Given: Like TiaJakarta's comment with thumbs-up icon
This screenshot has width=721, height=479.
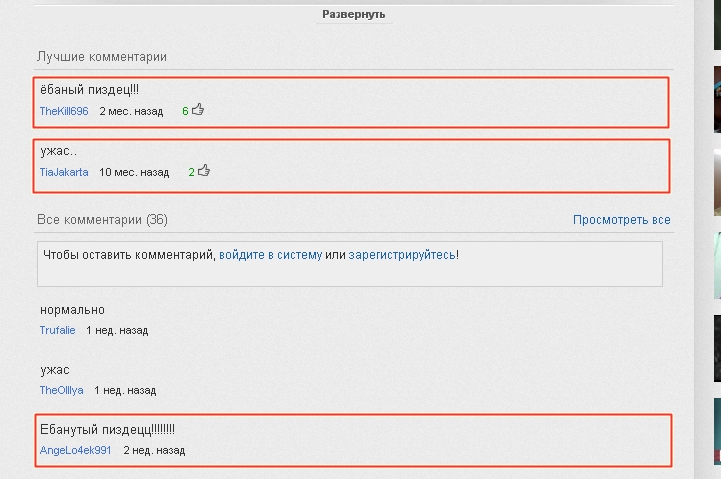Looking at the screenshot, I should click(204, 171).
